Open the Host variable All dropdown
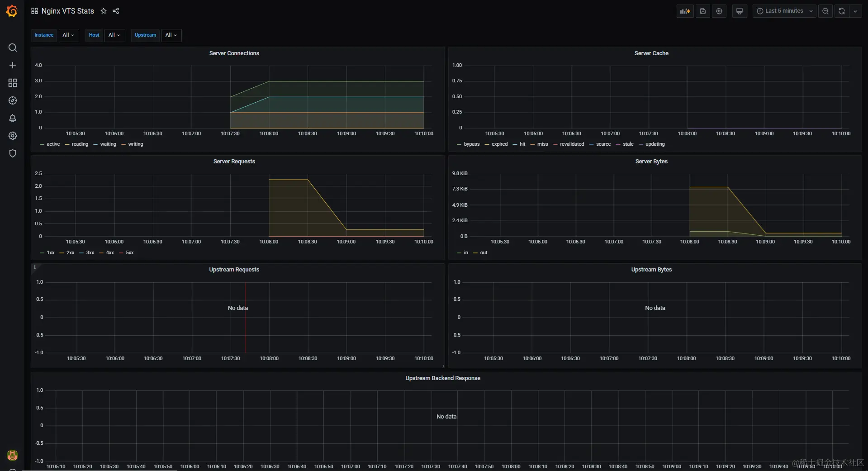 [x=114, y=35]
